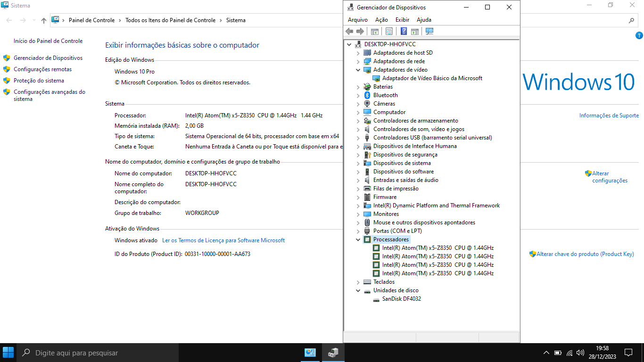This screenshot has height=362, width=644.
Task: Open Gerenciador de Dispositivos sidebar link
Action: [48, 58]
